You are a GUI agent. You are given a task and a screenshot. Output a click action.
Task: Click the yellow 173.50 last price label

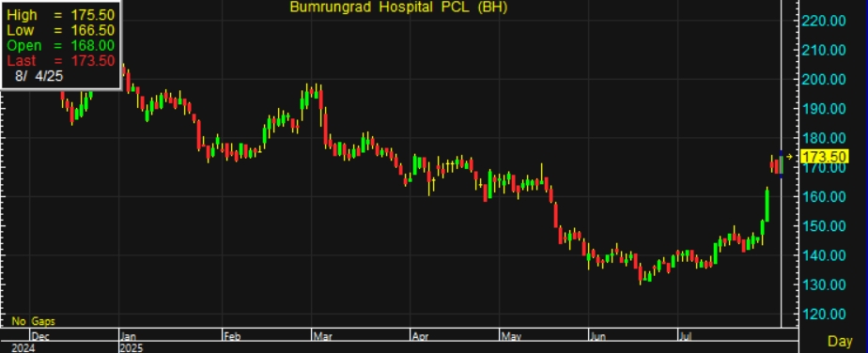pos(824,157)
